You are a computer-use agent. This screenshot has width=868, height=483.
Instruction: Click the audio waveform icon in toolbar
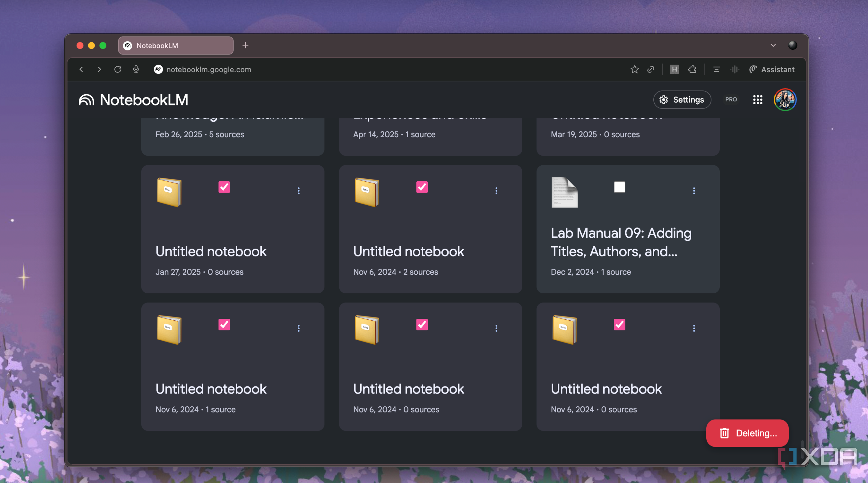(734, 69)
